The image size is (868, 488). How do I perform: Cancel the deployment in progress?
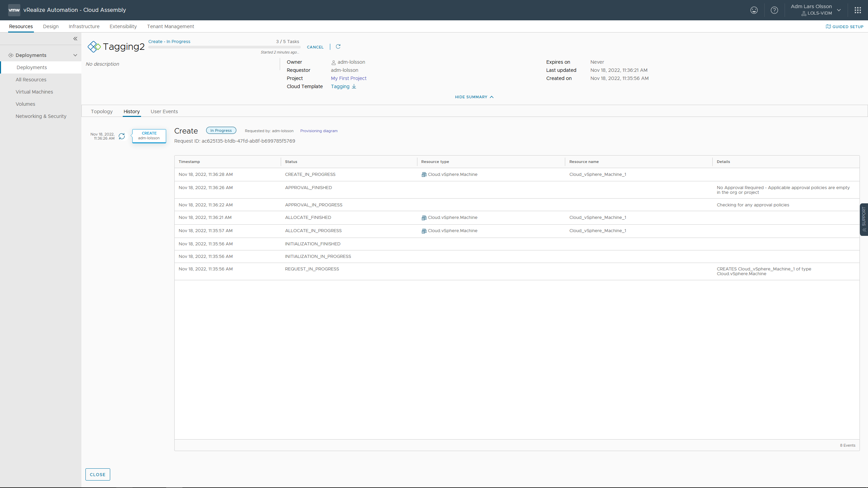click(315, 47)
